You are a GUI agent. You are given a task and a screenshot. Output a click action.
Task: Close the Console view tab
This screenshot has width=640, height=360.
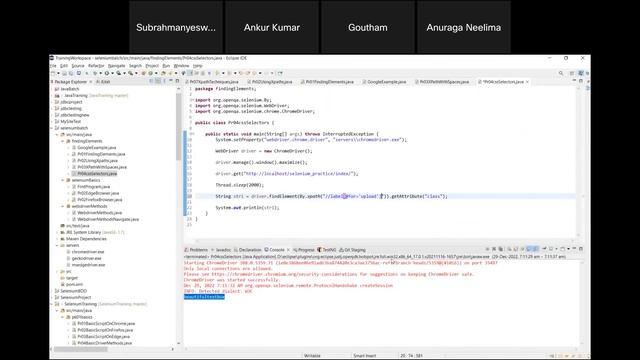[x=288, y=250]
